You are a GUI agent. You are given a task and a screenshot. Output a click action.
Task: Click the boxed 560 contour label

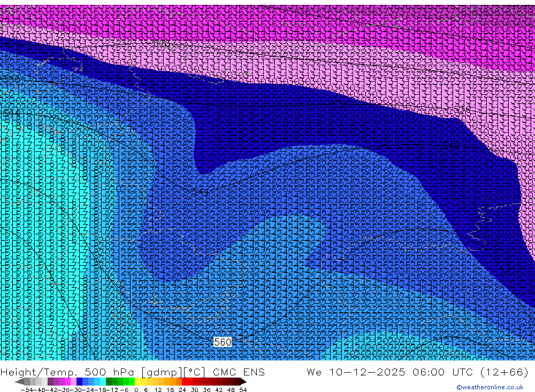tap(223, 342)
